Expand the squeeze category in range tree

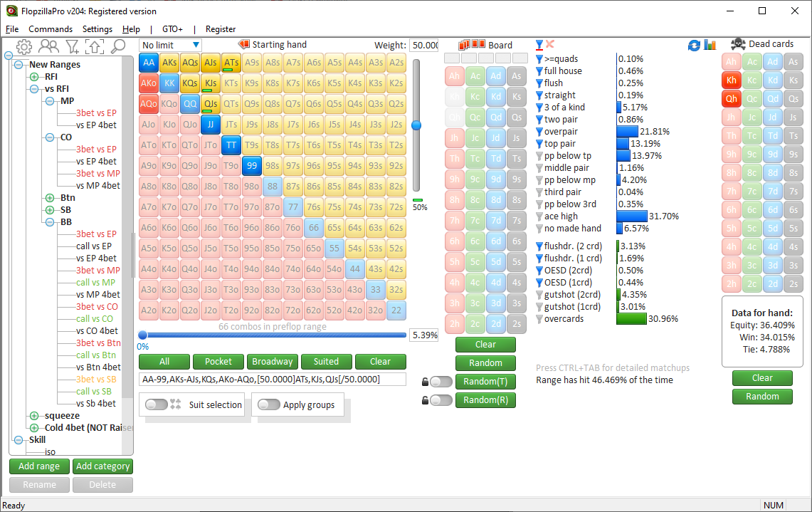[x=34, y=416]
